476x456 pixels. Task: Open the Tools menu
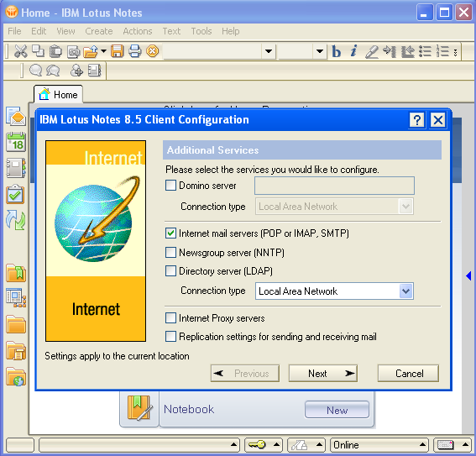tap(201, 31)
